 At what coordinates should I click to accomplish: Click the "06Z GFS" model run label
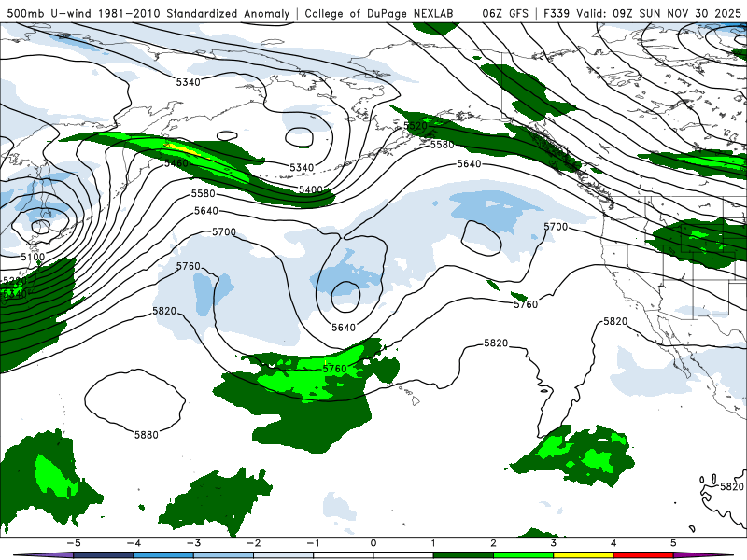pos(505,13)
